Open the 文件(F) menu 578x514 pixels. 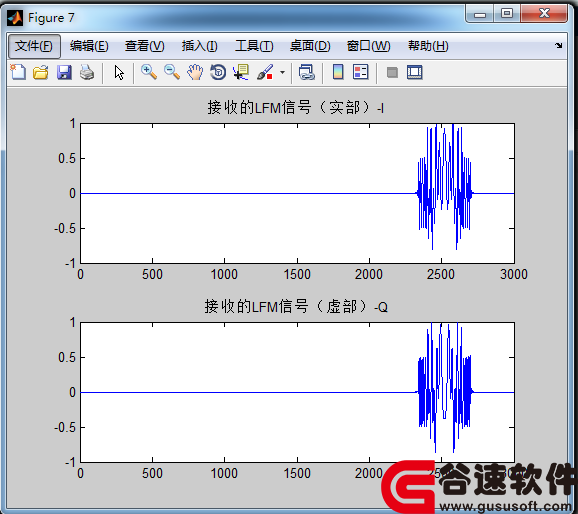34,46
